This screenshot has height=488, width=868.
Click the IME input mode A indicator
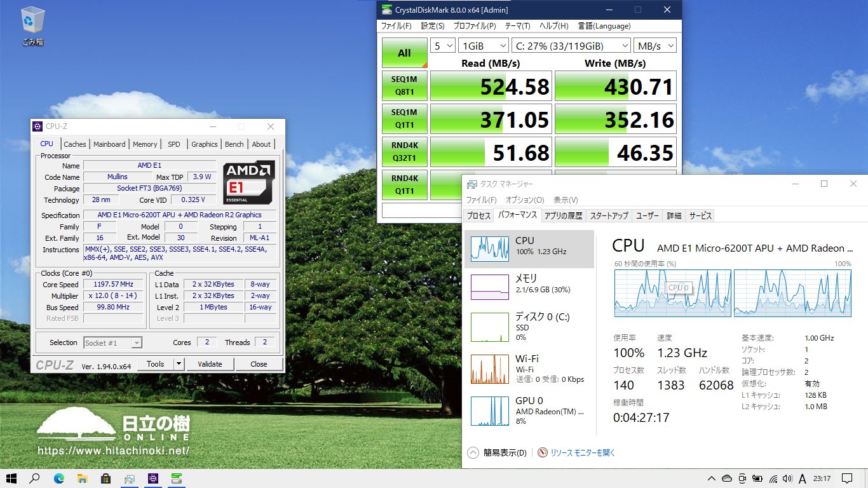[x=802, y=478]
